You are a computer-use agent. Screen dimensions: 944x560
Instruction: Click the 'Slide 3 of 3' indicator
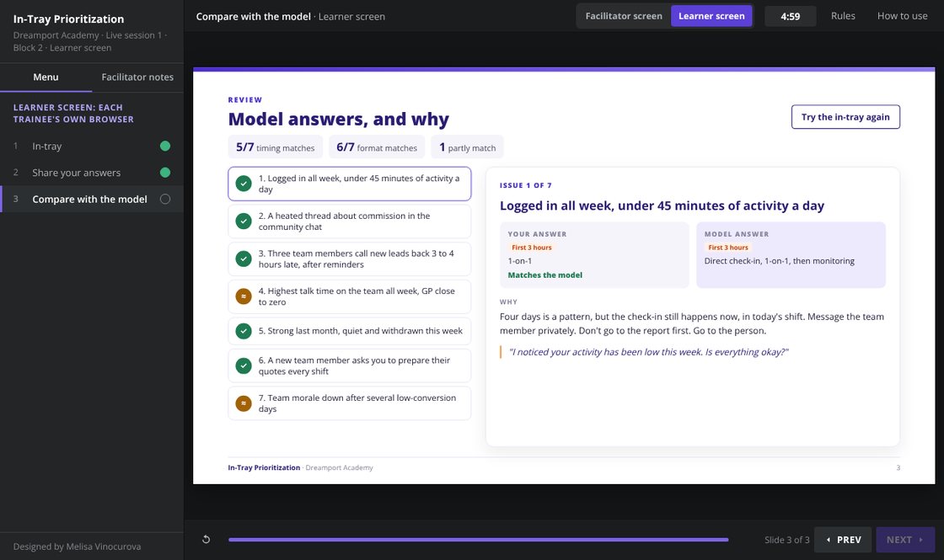coord(787,540)
